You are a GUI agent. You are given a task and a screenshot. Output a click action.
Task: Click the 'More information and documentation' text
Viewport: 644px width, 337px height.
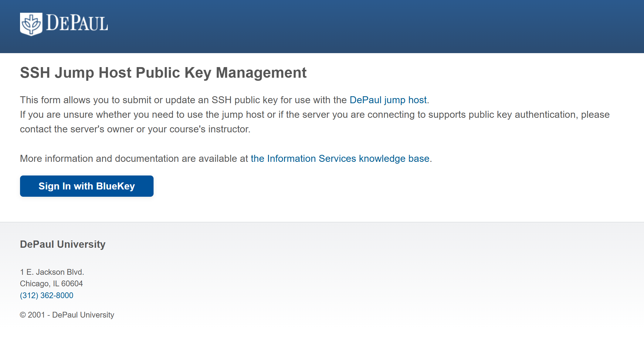click(134, 158)
